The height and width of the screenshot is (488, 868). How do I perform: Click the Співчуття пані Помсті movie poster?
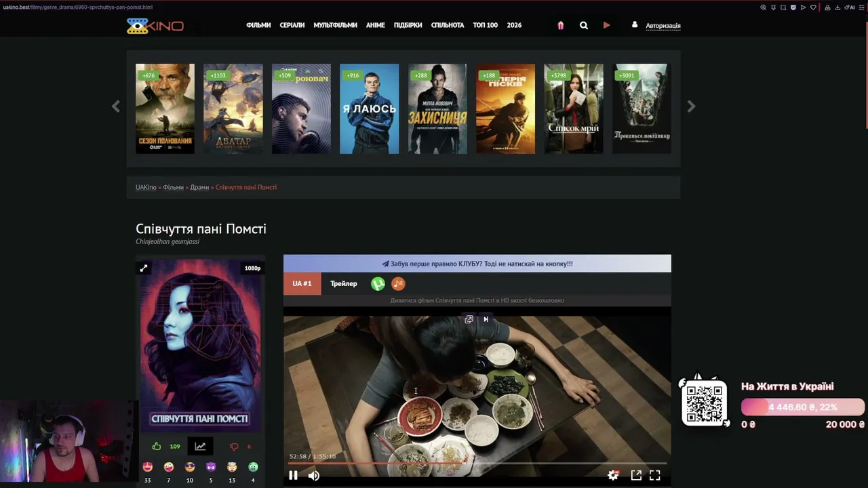pyautogui.click(x=200, y=344)
